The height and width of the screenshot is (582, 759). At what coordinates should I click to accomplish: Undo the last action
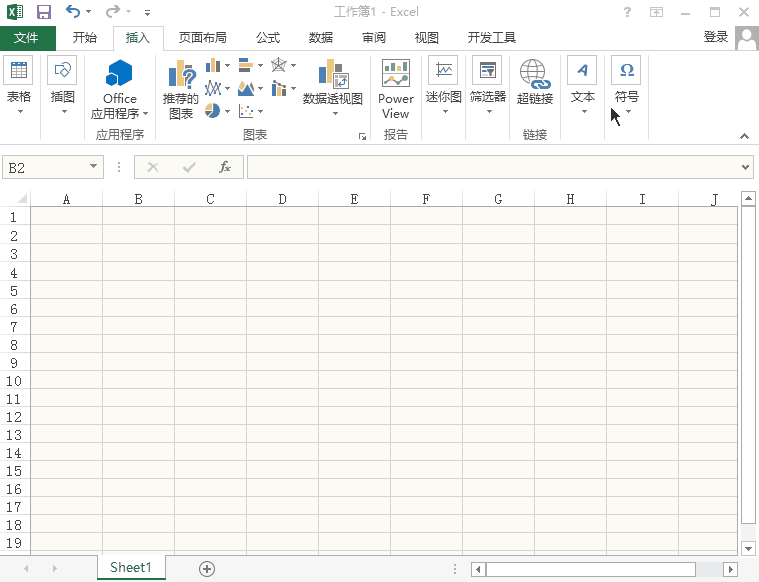[73, 11]
